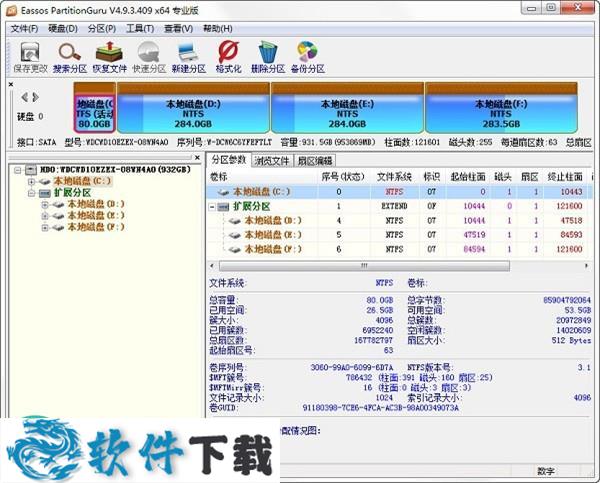Go to the previous disk with left arrow
The width and height of the screenshot is (600, 483).
(x=24, y=97)
